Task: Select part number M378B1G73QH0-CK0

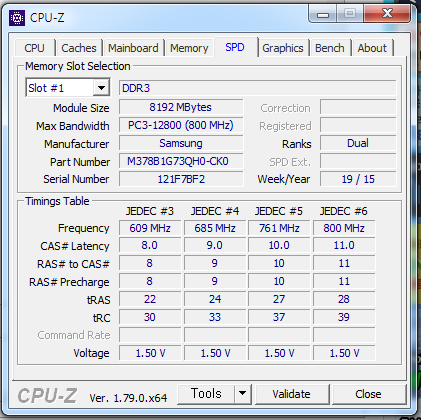Action: pos(181,161)
